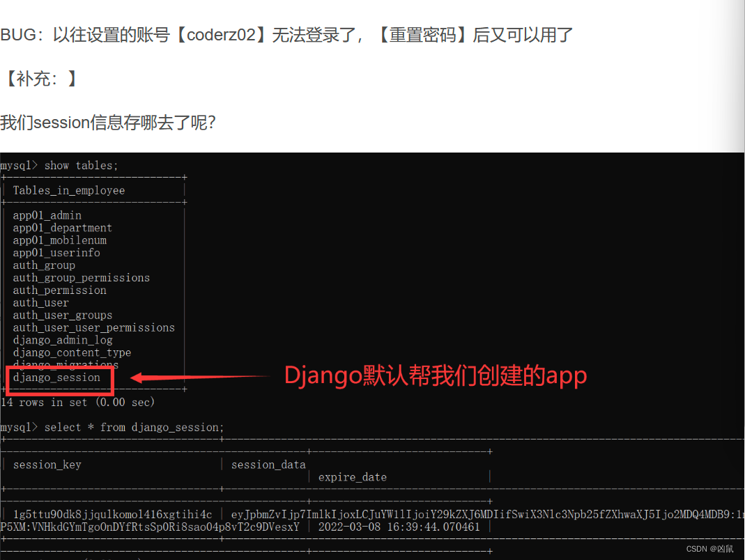Click the app01_admin table row
Image resolution: width=745 pixels, height=560 pixels.
click(x=47, y=215)
